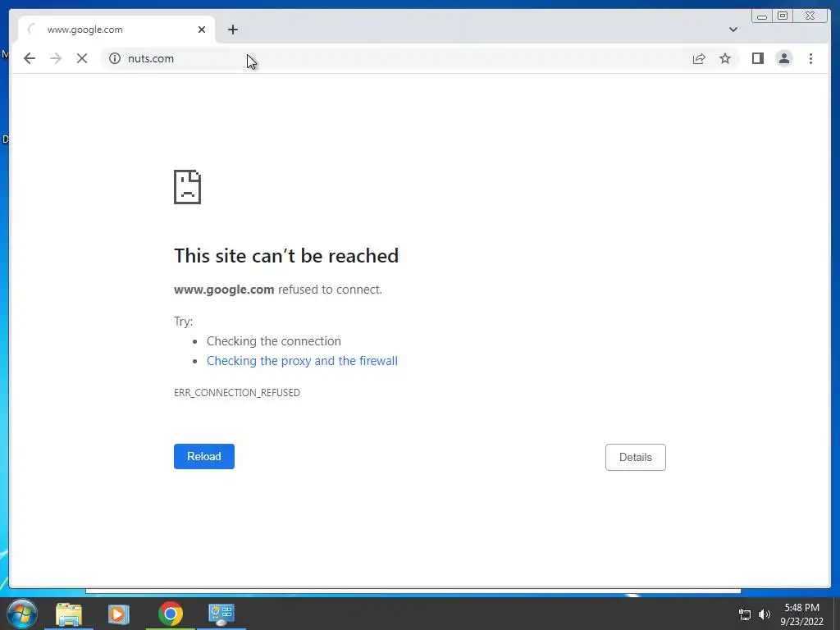Image resolution: width=840 pixels, height=630 pixels.
Task: View site information icon beside nuts.com
Action: (x=115, y=58)
